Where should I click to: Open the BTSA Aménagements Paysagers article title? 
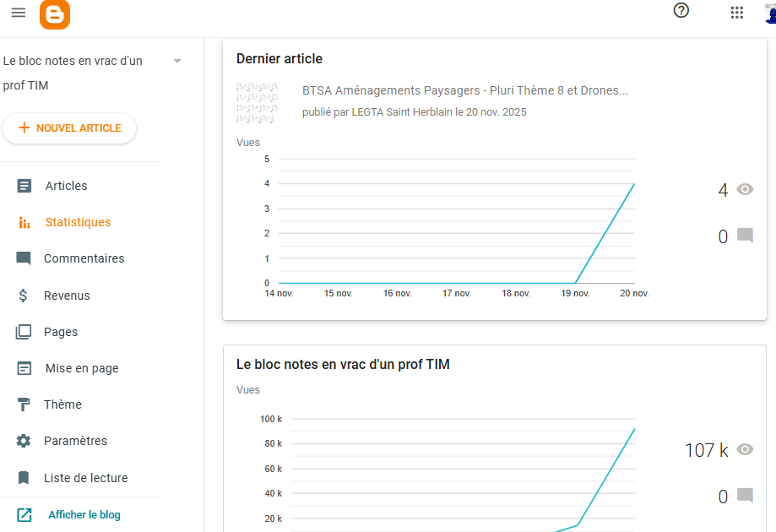464,90
